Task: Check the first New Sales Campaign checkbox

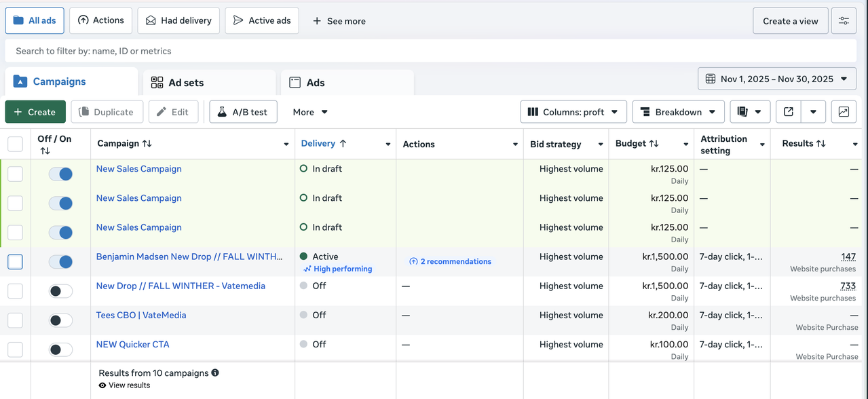Action: coord(15,174)
